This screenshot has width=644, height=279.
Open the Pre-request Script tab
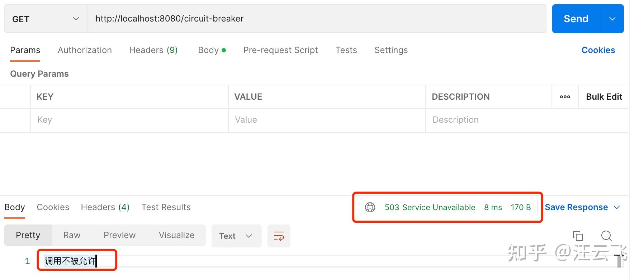tap(280, 50)
